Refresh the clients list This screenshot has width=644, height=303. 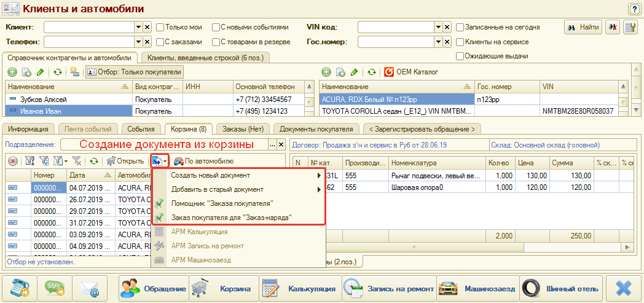click(58, 73)
